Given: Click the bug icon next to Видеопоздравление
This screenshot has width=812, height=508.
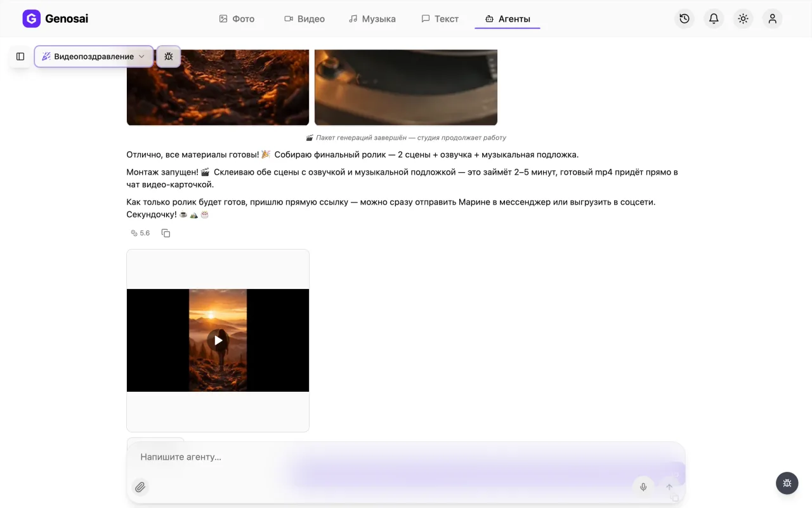Looking at the screenshot, I should (x=168, y=57).
